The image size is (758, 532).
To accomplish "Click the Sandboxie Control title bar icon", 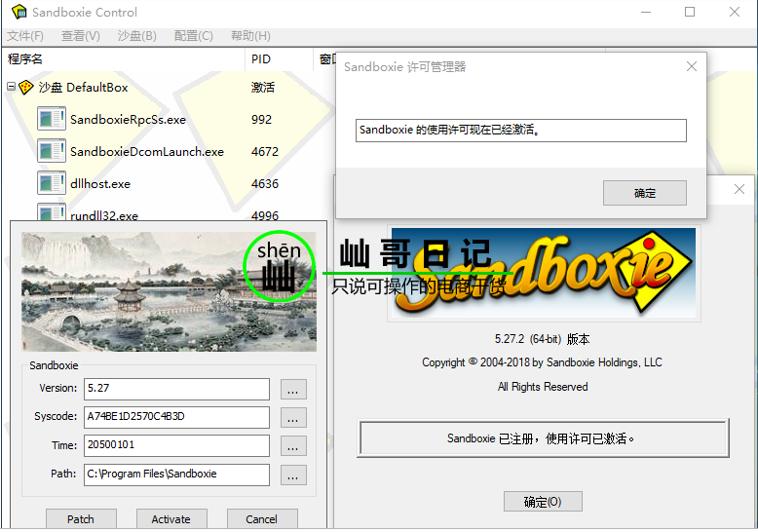I will pyautogui.click(x=19, y=12).
